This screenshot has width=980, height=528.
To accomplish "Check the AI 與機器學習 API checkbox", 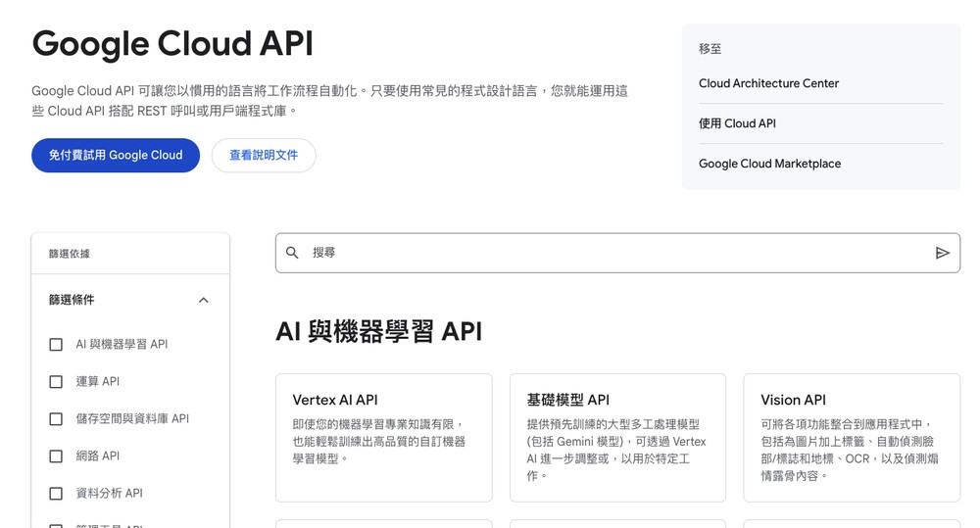I will tap(56, 344).
